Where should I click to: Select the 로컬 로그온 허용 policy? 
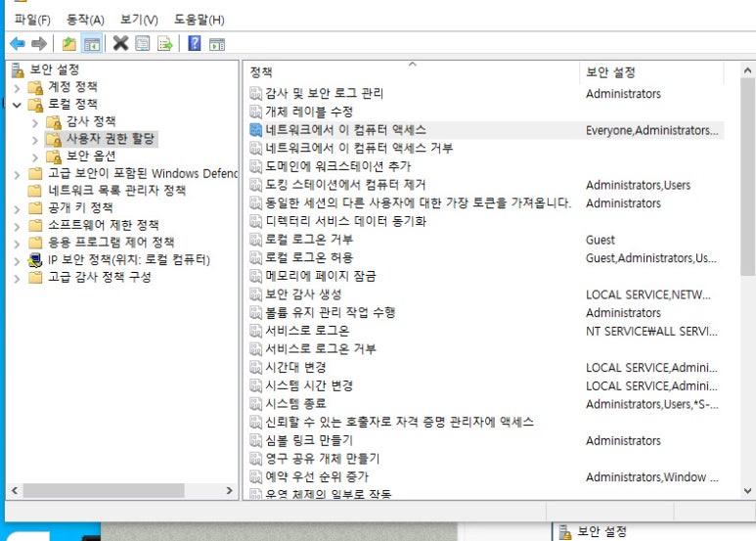[x=309, y=257]
